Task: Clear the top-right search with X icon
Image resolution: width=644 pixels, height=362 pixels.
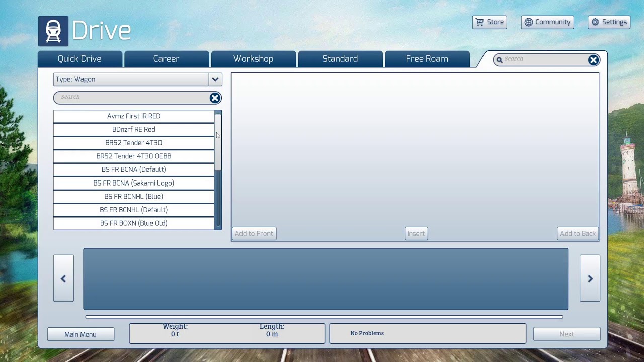Action: [x=593, y=60]
